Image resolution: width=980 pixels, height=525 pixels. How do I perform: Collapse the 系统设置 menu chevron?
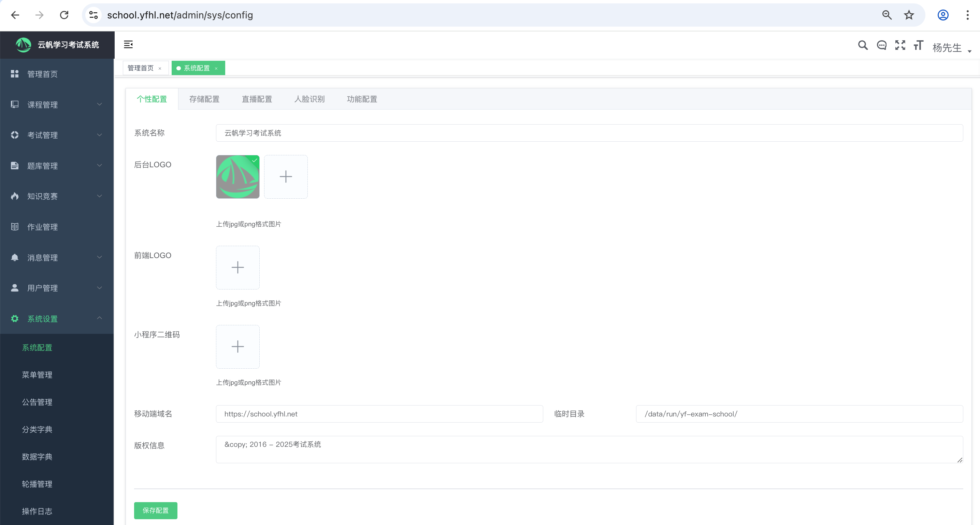pyautogui.click(x=100, y=318)
